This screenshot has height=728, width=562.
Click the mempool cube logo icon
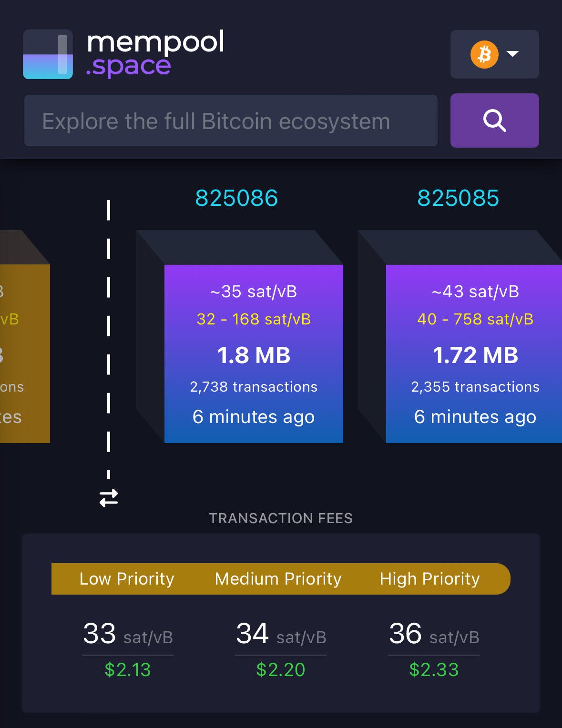coord(48,54)
